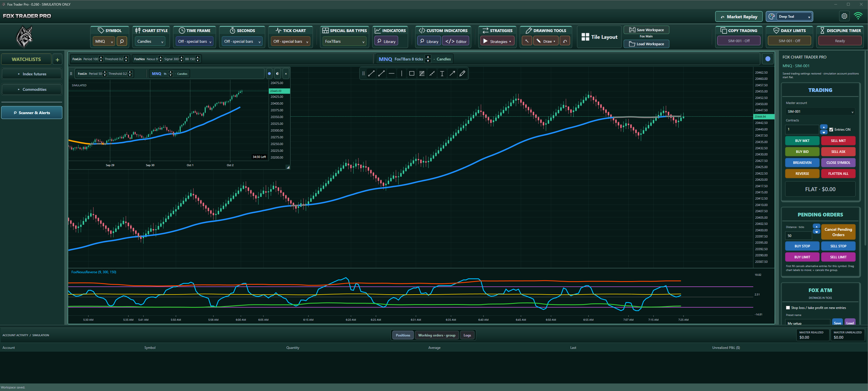This screenshot has width=868, height=391.
Task: Close the floating MNQ 1h mini chart
Action: pyautogui.click(x=286, y=73)
